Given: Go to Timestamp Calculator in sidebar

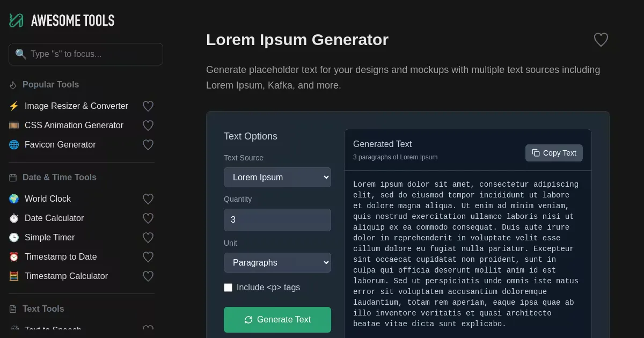Looking at the screenshot, I should click(x=66, y=276).
